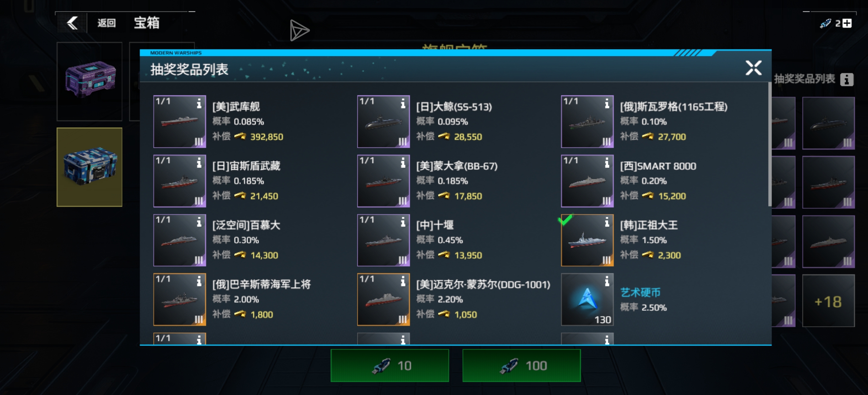Select the blue camo crate thumbnail
This screenshot has height=395, width=868.
tap(90, 167)
